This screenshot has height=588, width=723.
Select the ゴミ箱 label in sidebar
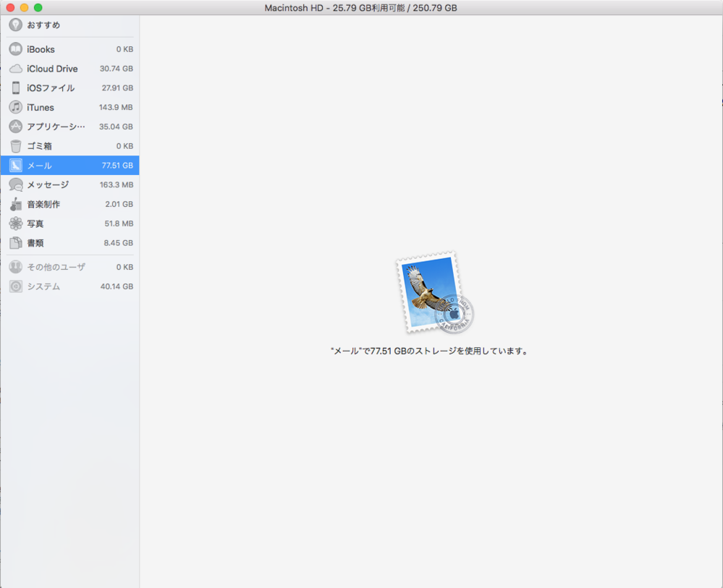[x=39, y=146]
